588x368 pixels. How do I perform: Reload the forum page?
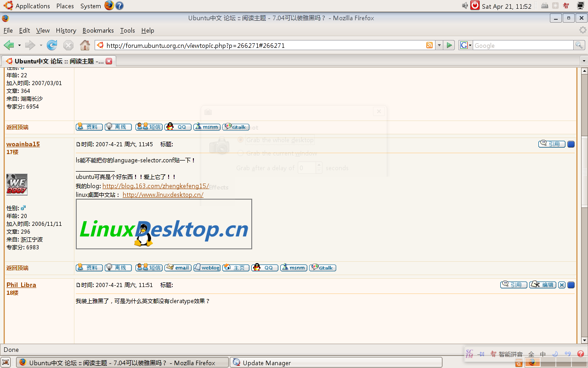pos(52,45)
